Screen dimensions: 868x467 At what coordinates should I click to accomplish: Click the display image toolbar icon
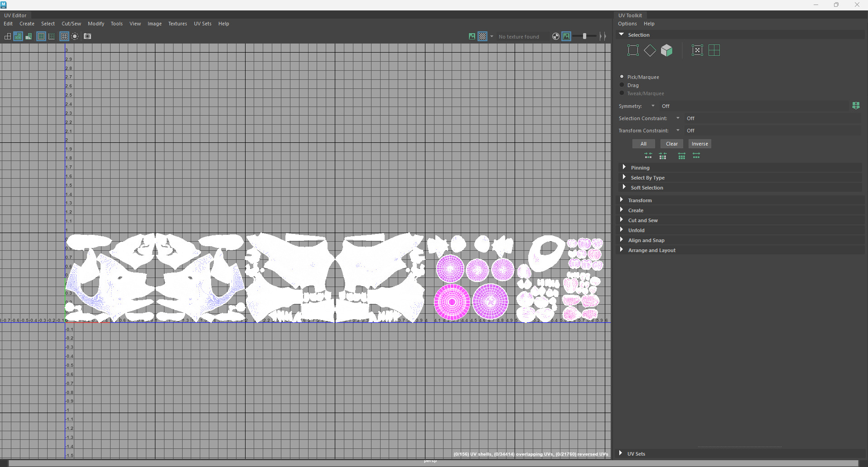pos(472,36)
